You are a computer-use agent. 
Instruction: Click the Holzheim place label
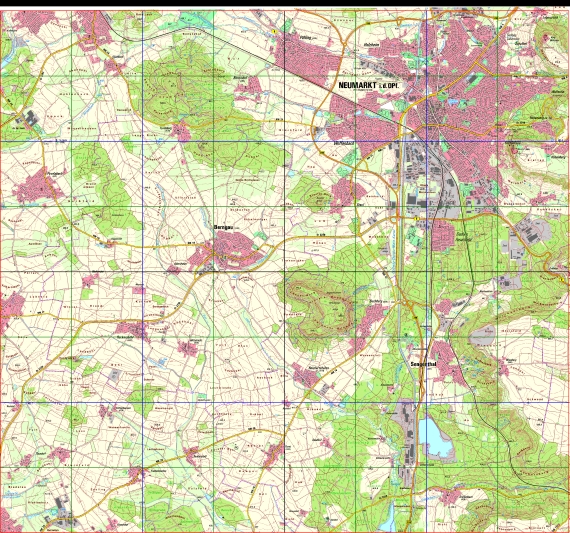pyautogui.click(x=372, y=45)
